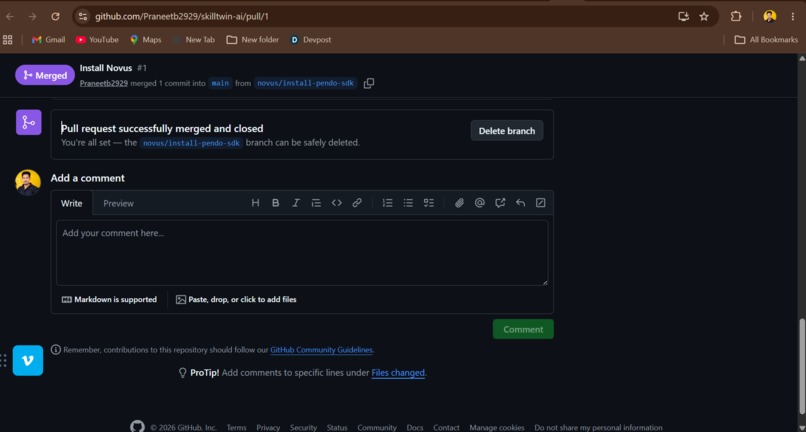
Task: Apply italic formatting in comment toolbar
Action: 296,203
